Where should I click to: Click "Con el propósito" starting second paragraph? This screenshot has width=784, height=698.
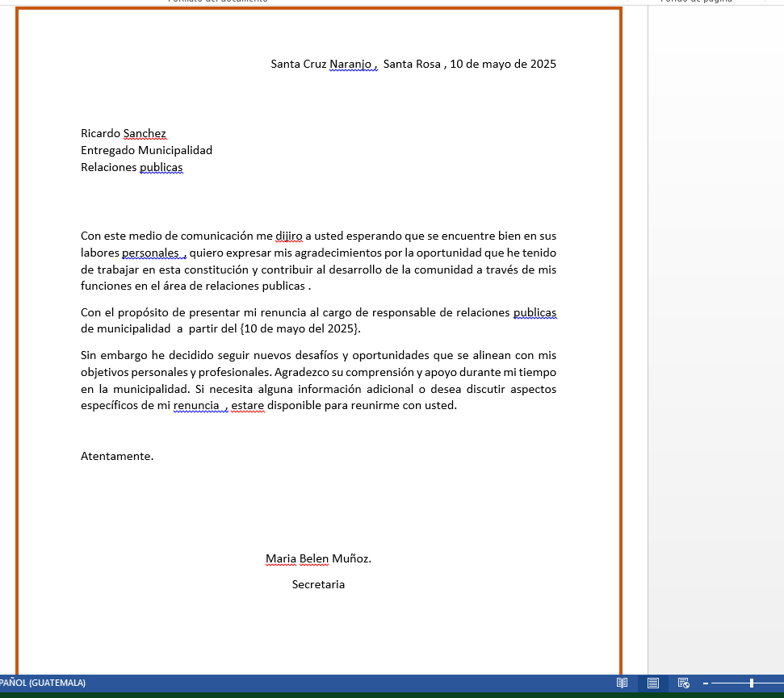pyautogui.click(x=125, y=313)
